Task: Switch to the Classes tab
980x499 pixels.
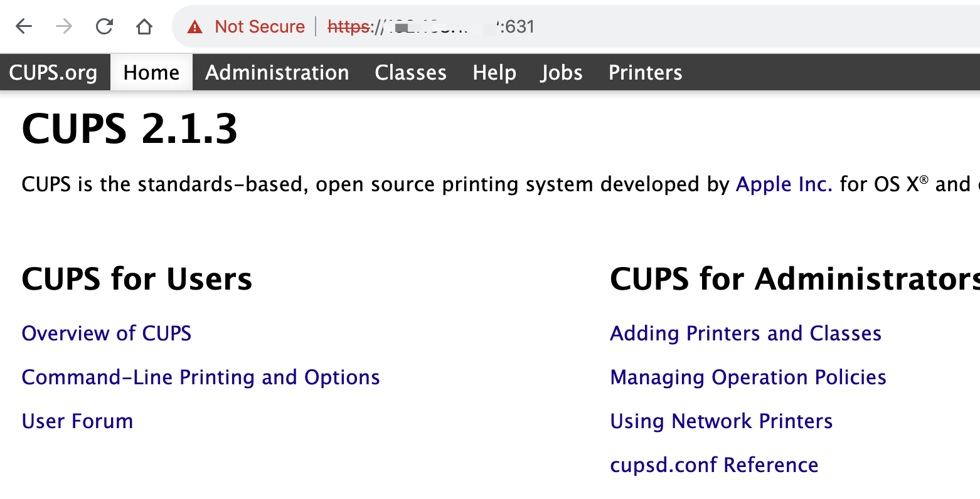Action: 411,72
